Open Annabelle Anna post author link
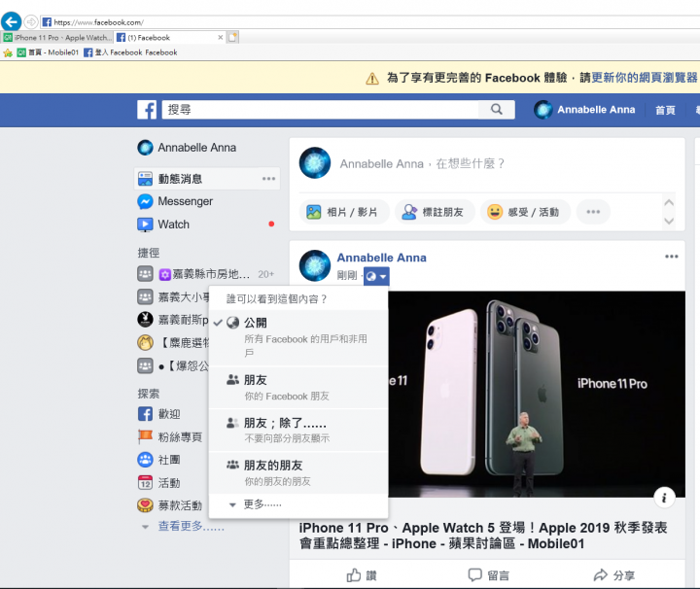The width and height of the screenshot is (700, 589). coord(382,258)
